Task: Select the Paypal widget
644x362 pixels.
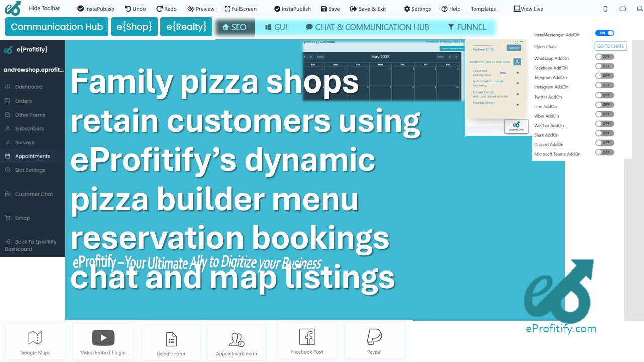Action: click(x=374, y=342)
